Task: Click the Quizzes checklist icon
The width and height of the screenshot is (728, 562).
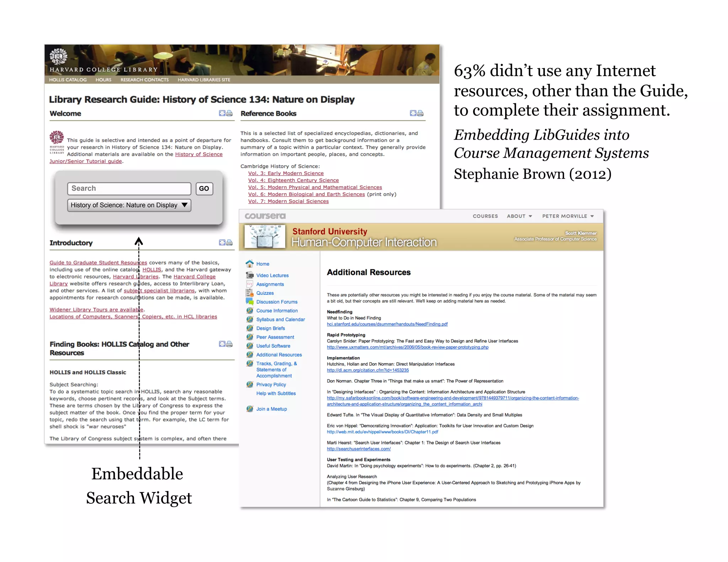Action: tap(250, 293)
